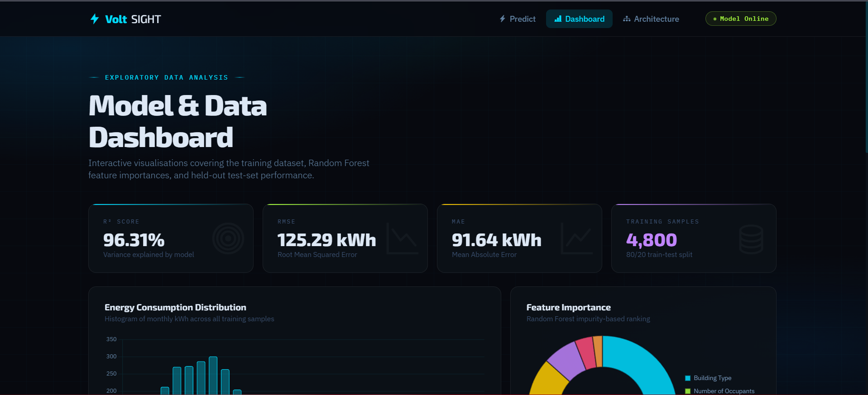This screenshot has height=395, width=868.
Task: Click the 'Histogram of monthly kWh' subtitle
Action: pyautogui.click(x=189, y=319)
